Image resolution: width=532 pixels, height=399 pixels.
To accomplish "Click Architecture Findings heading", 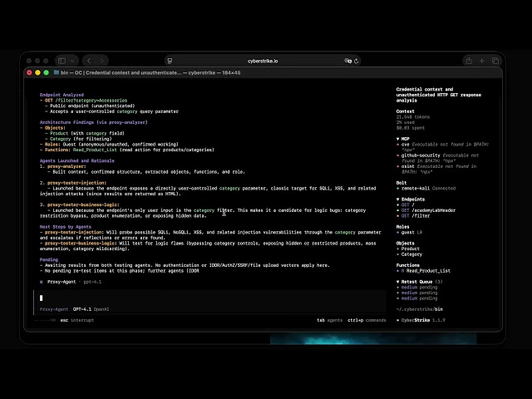I will (94, 122).
